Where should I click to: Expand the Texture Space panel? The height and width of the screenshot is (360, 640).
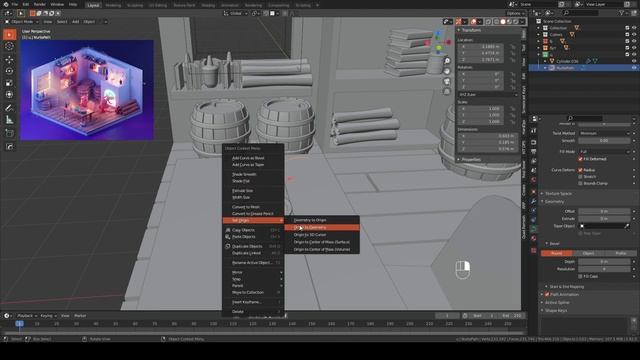coord(558,193)
